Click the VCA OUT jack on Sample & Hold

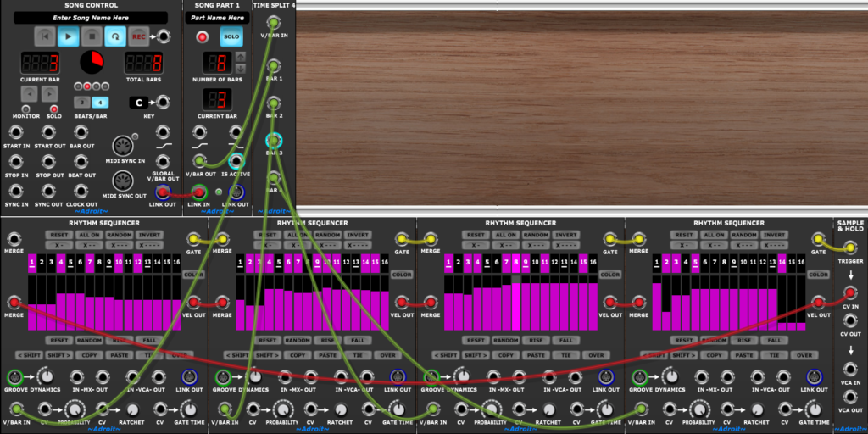[849, 397]
